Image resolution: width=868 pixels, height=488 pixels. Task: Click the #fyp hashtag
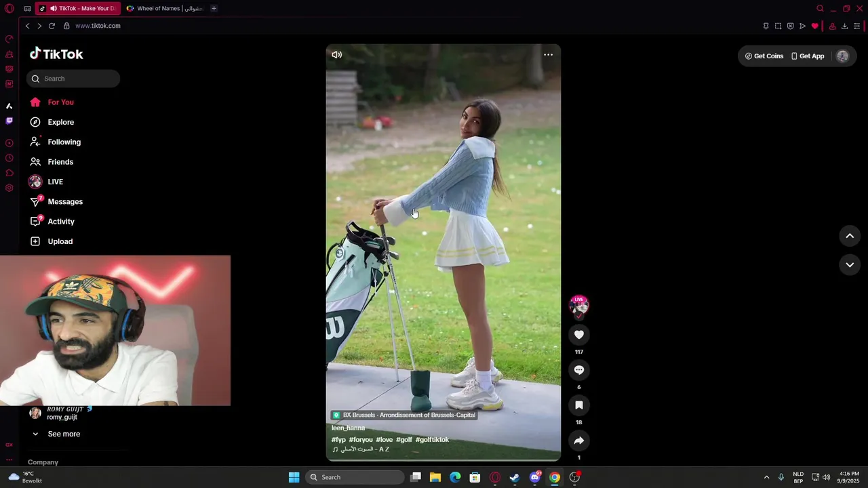[338, 440]
